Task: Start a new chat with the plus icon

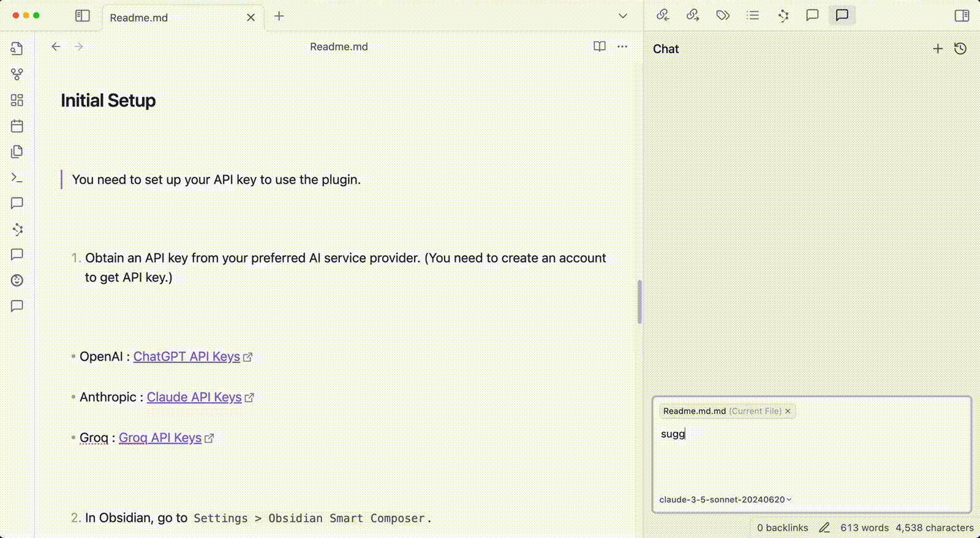Action: pos(938,49)
